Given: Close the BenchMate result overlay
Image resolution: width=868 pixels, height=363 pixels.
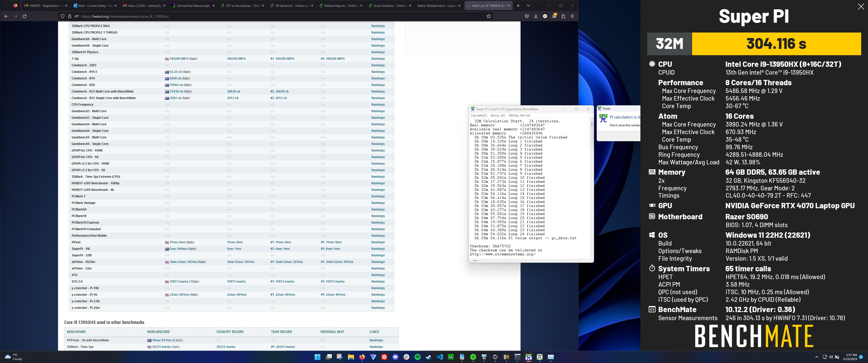Looking at the screenshot, I should pos(861,7).
